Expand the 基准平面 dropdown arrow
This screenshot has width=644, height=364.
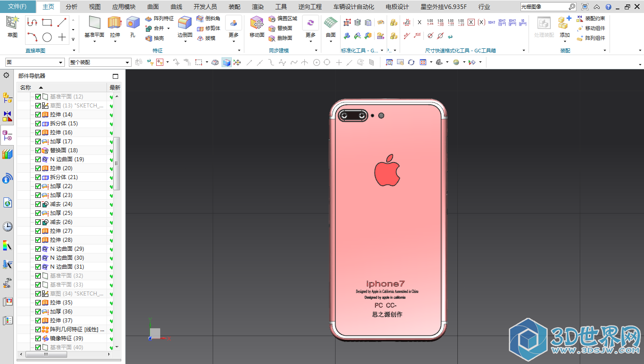[x=95, y=42]
